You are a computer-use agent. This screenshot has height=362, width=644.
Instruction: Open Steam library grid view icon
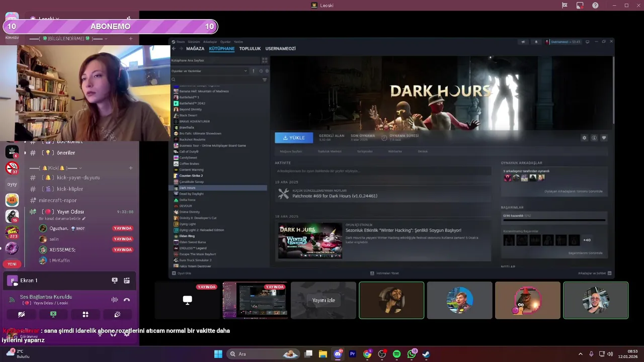pyautogui.click(x=265, y=60)
